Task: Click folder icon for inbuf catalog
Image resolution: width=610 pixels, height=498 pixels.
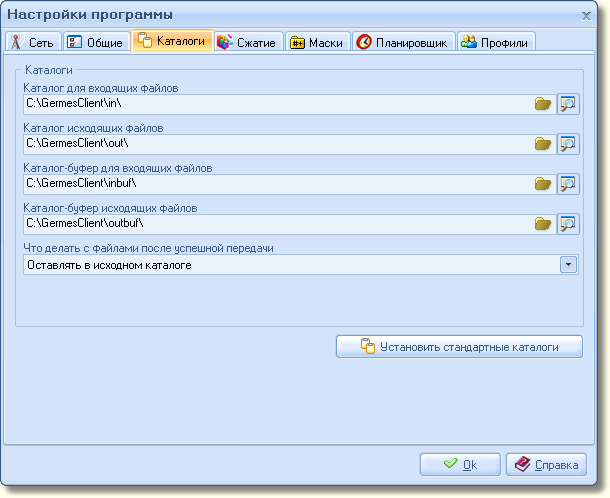Action: point(543,184)
